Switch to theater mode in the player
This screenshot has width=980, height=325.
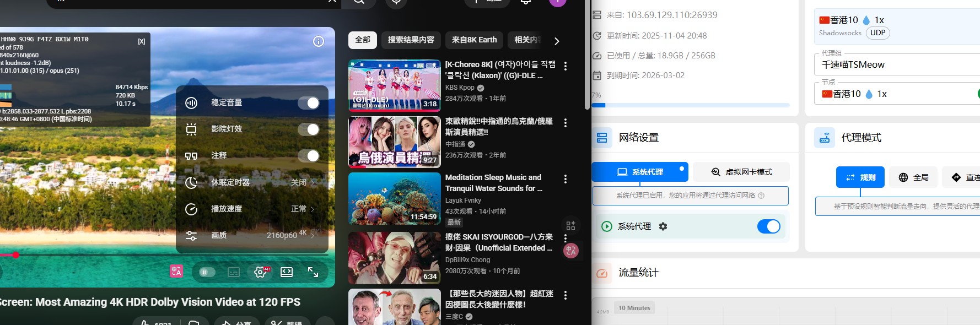[x=287, y=272]
